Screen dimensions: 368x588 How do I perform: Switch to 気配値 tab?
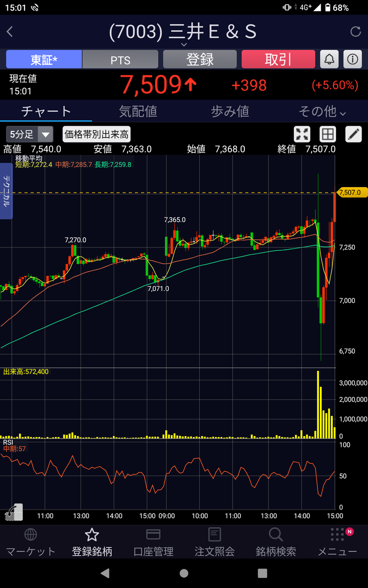tap(138, 111)
